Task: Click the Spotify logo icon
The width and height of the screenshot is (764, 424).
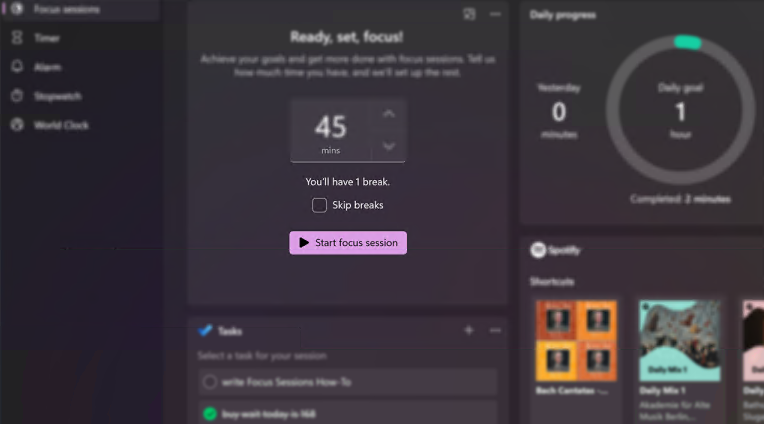Action: (x=538, y=250)
